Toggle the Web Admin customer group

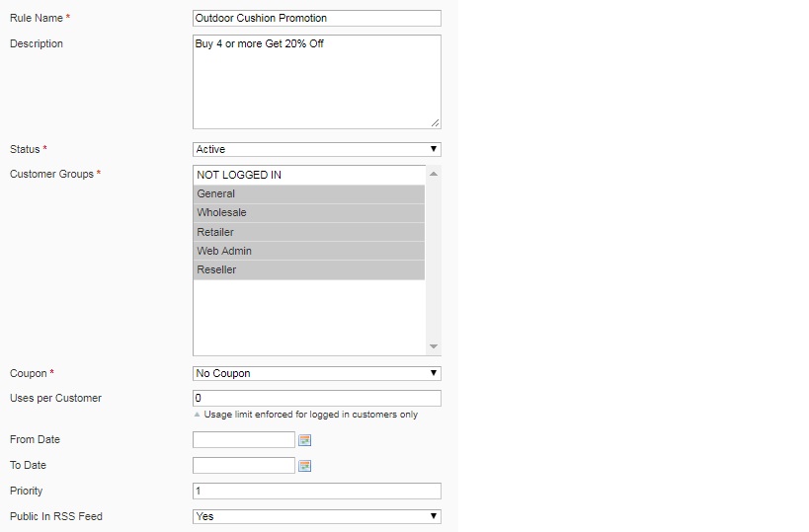308,251
